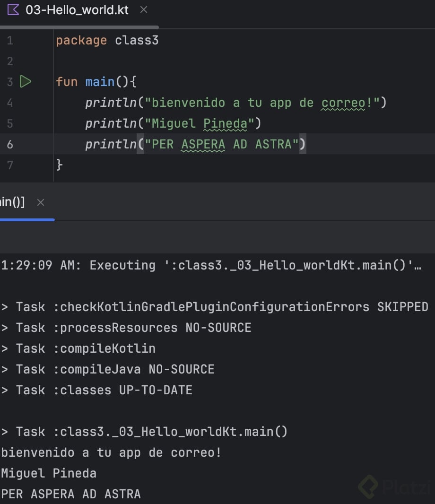This screenshot has width=435, height=504.
Task: Close the 03-Hello_world.kt editor tab
Action: [144, 10]
